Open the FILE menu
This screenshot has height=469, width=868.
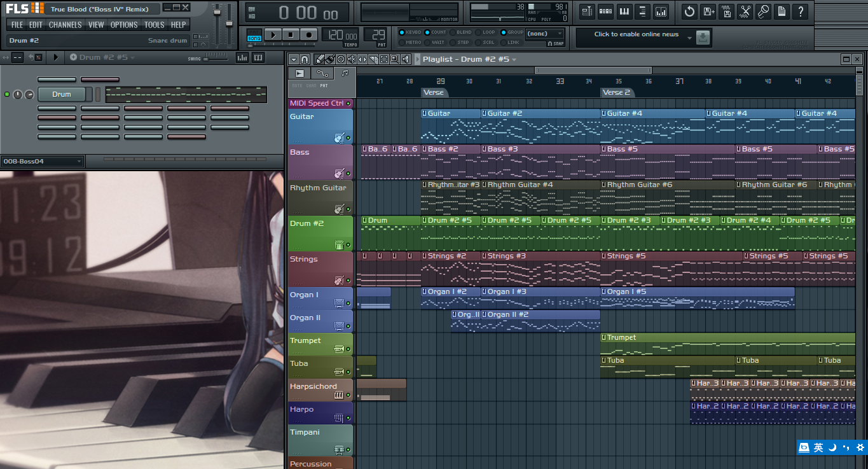[17, 25]
